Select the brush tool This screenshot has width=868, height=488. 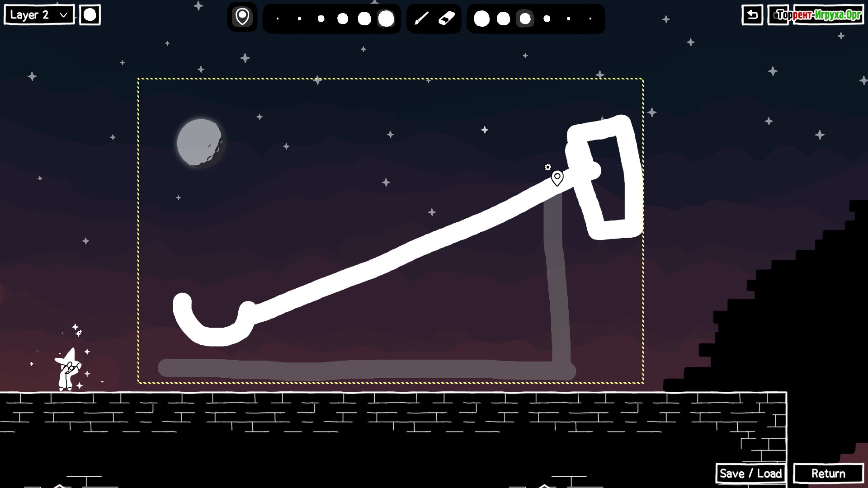click(421, 19)
